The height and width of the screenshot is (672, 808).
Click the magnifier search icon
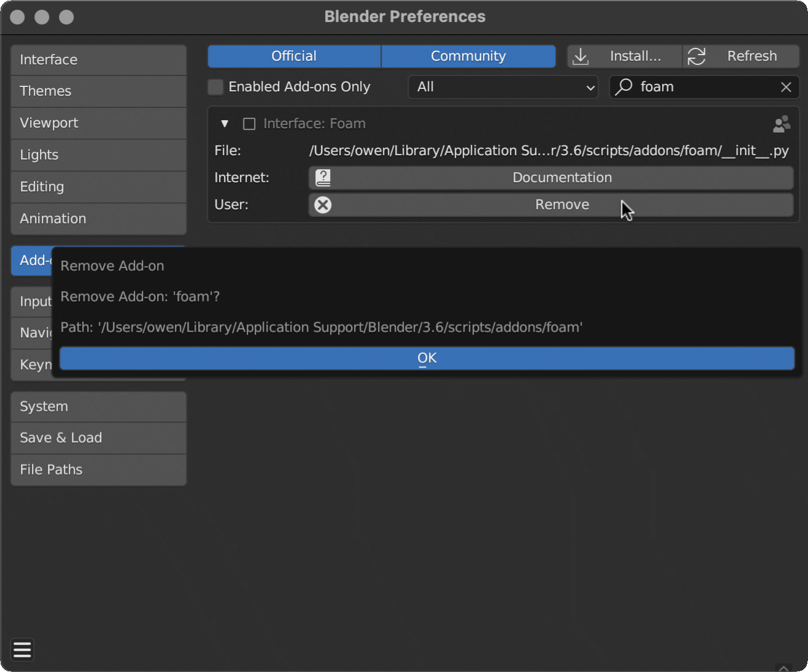pyautogui.click(x=624, y=86)
